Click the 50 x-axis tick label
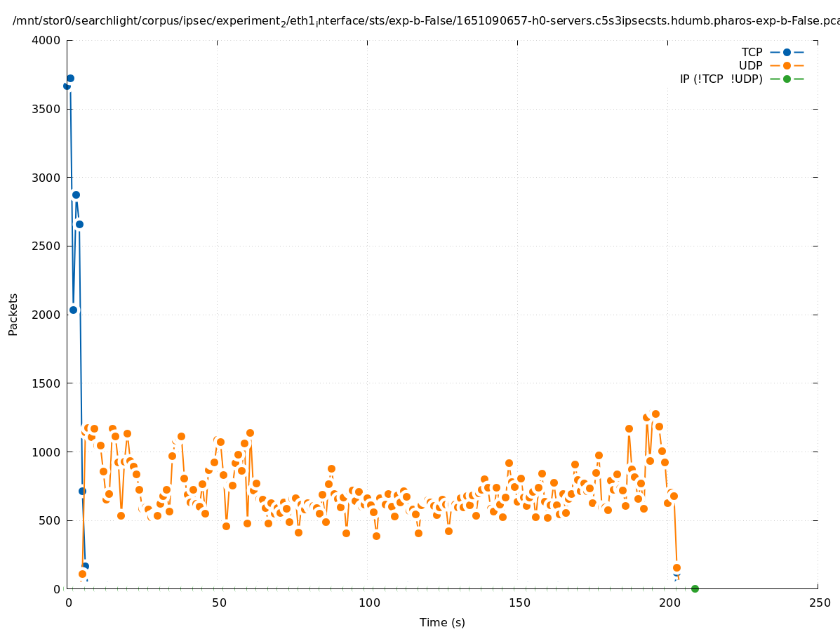Image resolution: width=840 pixels, height=632 pixels. point(218,603)
